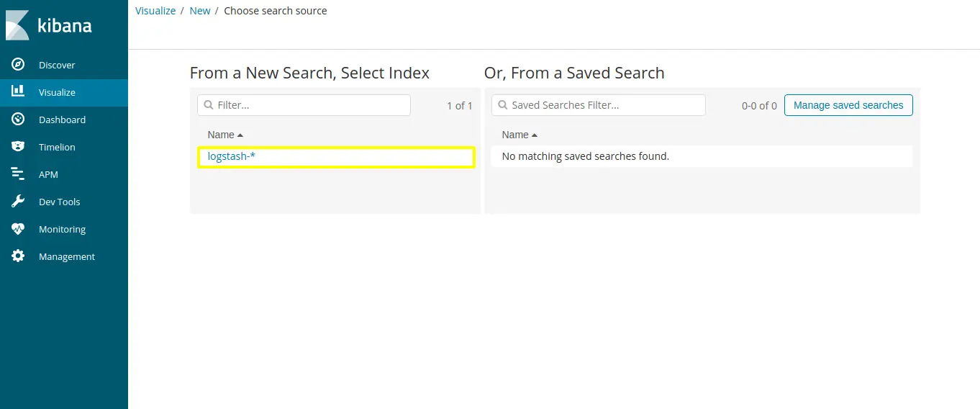This screenshot has width=980, height=409.
Task: Focus the Saved Searches Filter field
Action: point(598,105)
